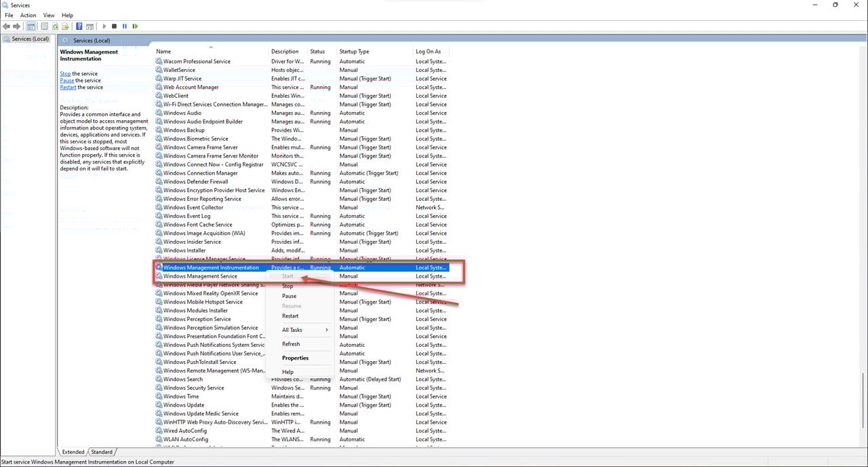Select Services (Local) in the console tree
Image resolution: width=868 pixels, height=467 pixels.
tap(31, 39)
